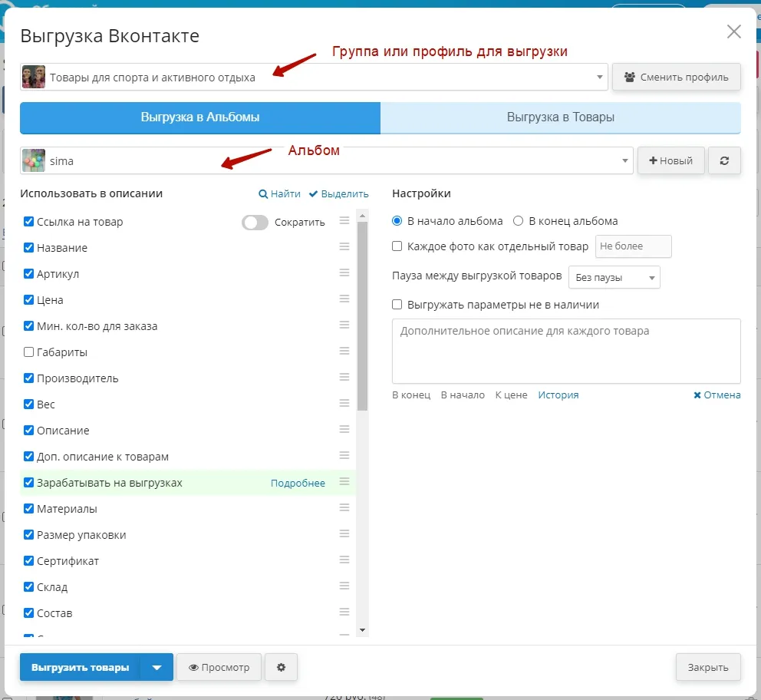This screenshot has height=700, width=761.
Task: Open the Просмотр preview button
Action: (x=219, y=667)
